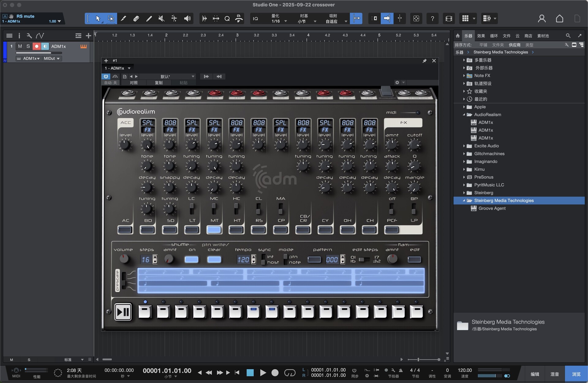Open plugin preset dropdown 默认

click(x=168, y=76)
